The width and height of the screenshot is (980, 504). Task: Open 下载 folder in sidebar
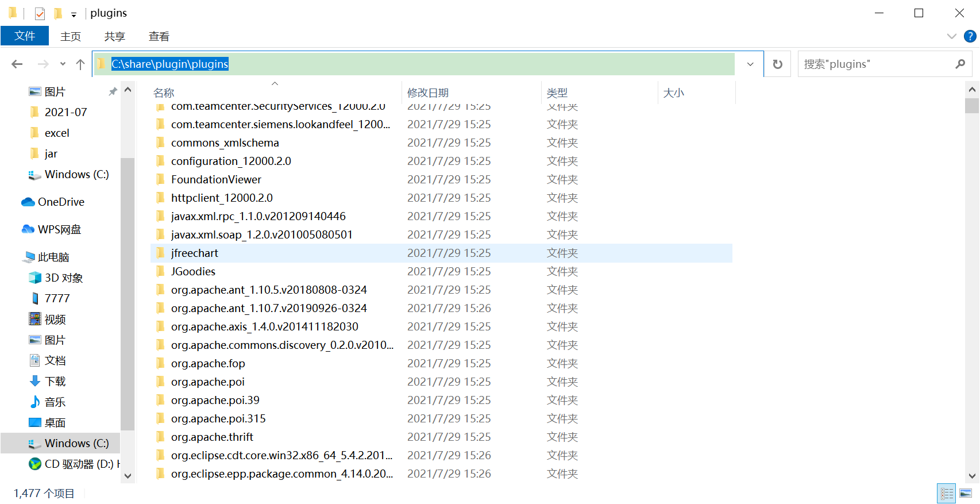tap(55, 381)
